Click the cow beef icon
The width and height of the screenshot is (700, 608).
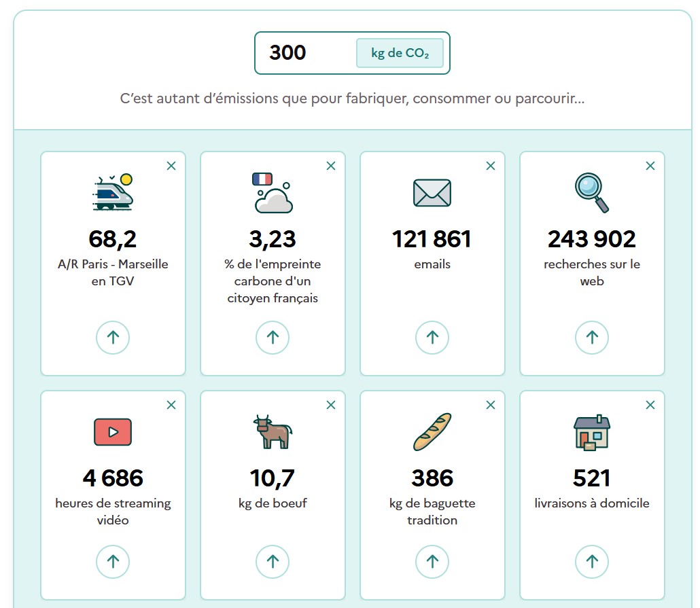[x=273, y=431]
